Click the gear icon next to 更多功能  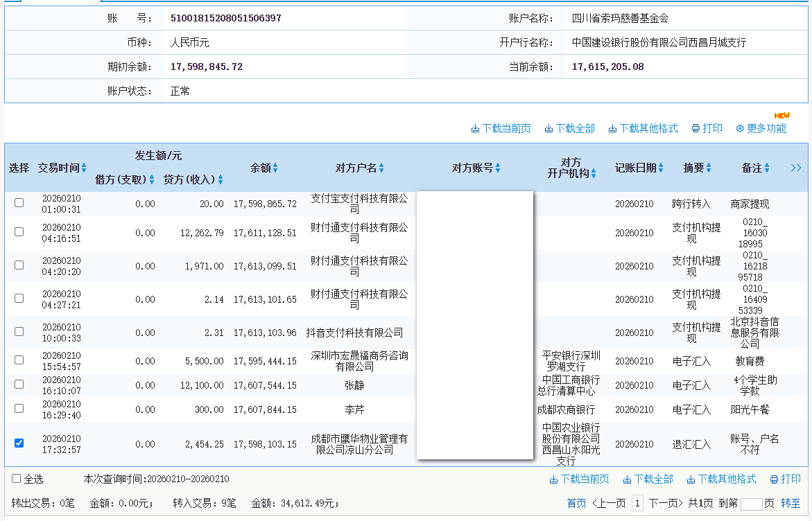tap(738, 127)
